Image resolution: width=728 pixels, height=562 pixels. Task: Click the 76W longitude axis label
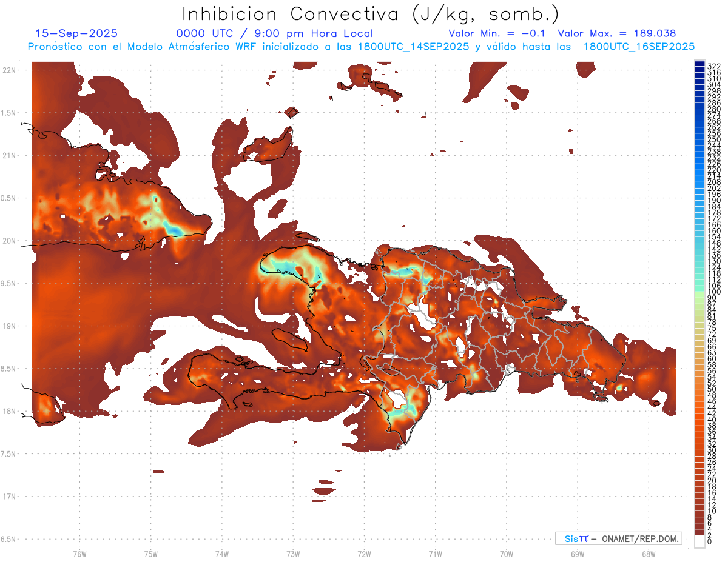pos(79,554)
